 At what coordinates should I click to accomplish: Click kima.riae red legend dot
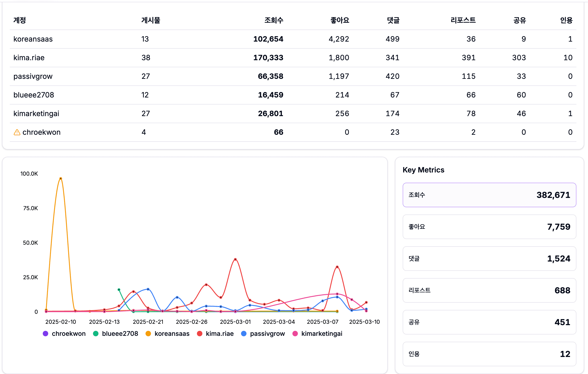199,334
